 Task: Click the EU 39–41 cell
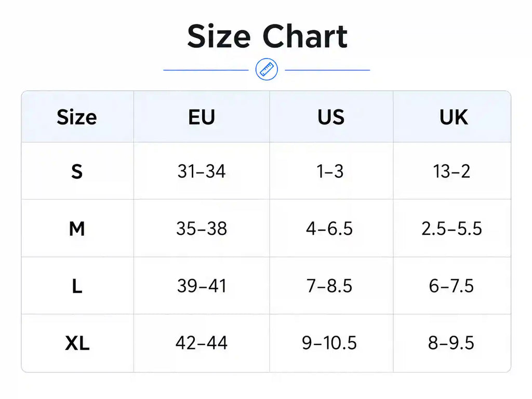tap(202, 286)
